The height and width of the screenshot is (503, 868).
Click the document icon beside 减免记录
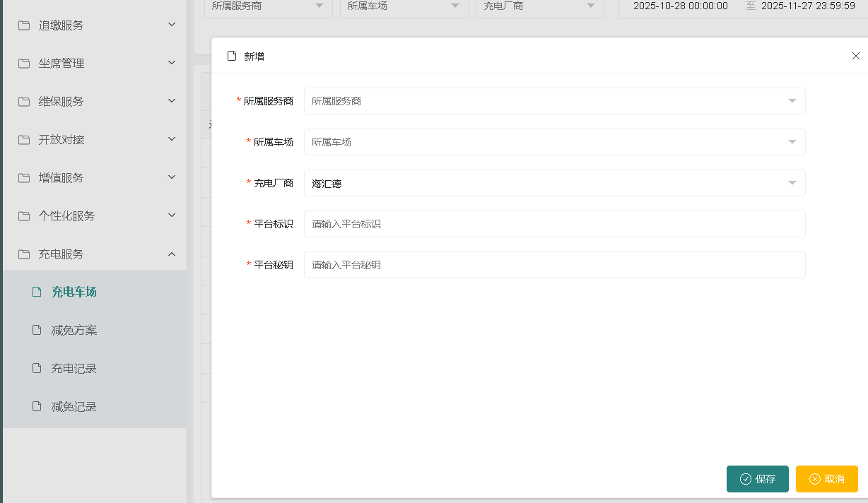(37, 406)
